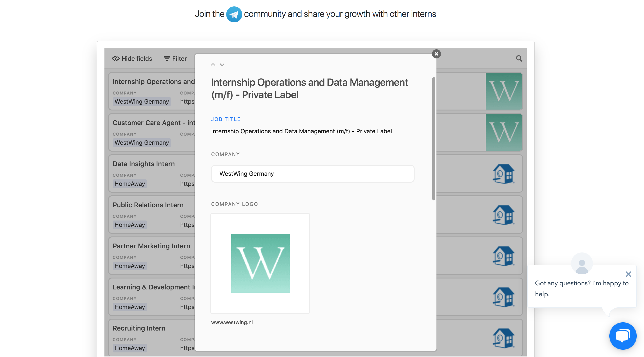Click HomeAway logo on Public Relations row
The image size is (644, 357).
[x=504, y=215]
